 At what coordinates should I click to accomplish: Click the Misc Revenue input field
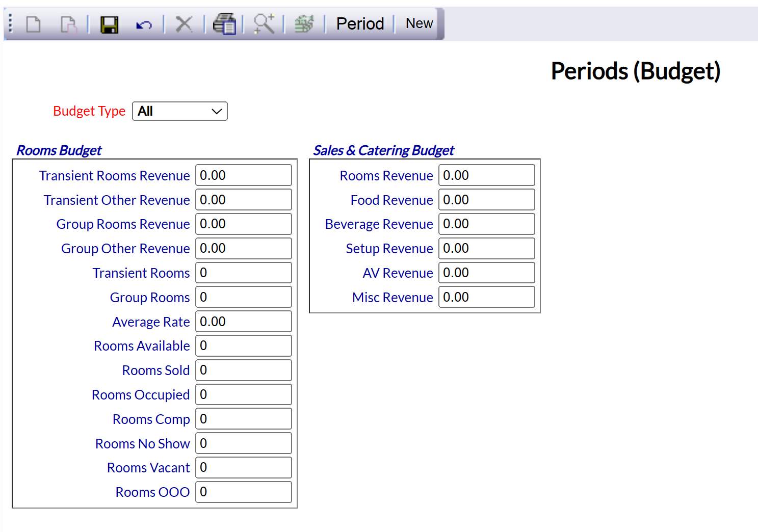click(x=486, y=297)
